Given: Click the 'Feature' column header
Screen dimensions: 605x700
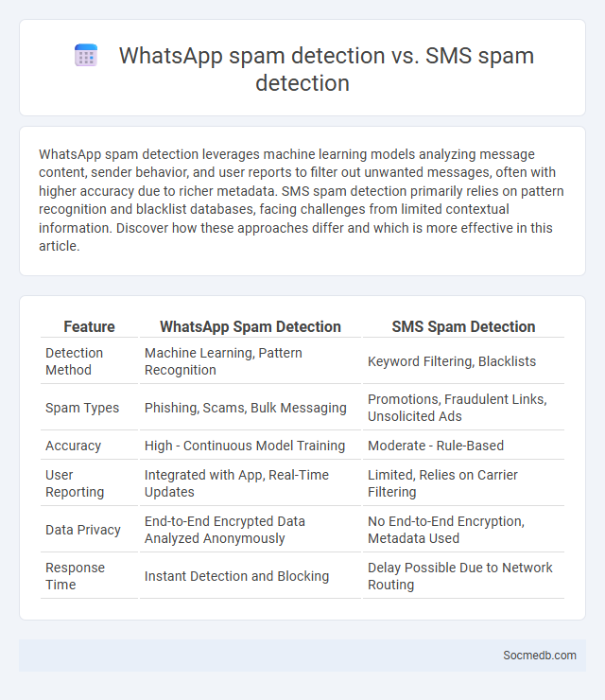Looking at the screenshot, I should coord(89,326).
